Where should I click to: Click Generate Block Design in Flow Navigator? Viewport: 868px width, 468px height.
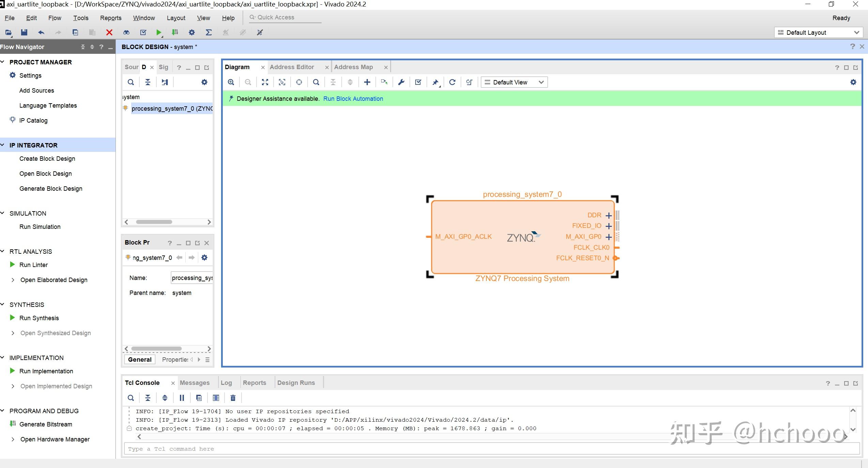(51, 189)
